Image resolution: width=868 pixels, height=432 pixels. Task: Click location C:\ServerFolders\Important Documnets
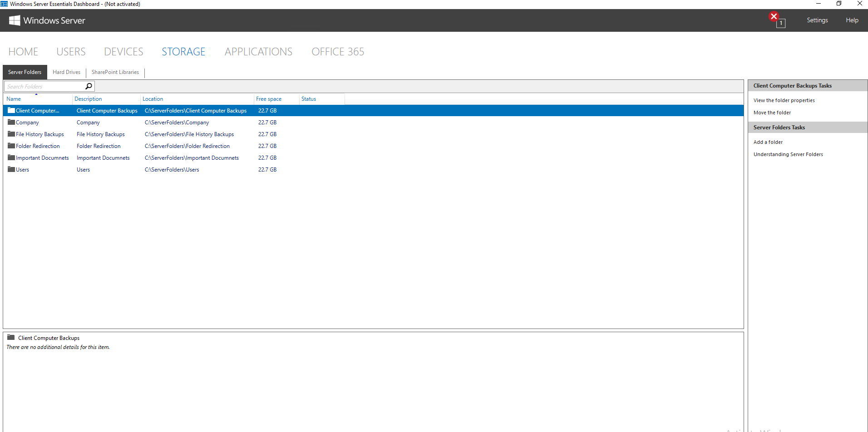click(192, 158)
